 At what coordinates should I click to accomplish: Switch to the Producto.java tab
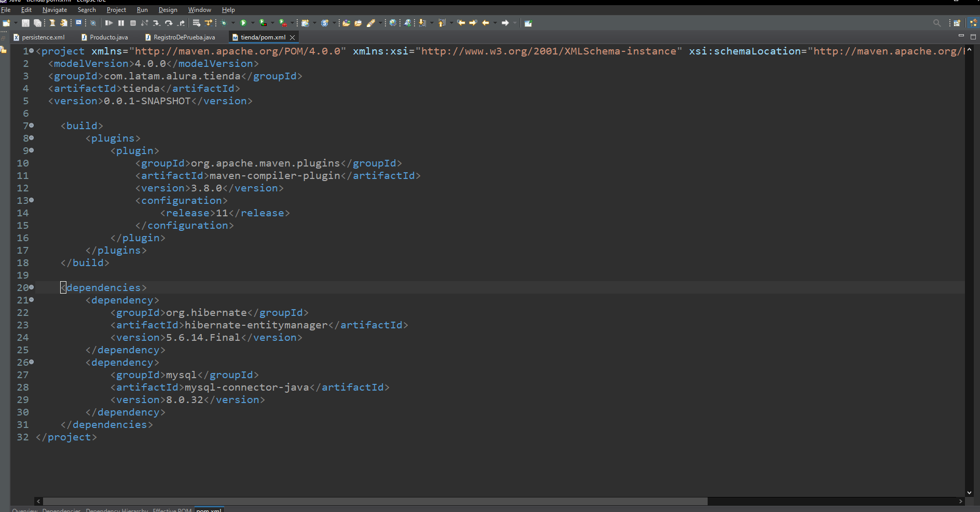(105, 37)
